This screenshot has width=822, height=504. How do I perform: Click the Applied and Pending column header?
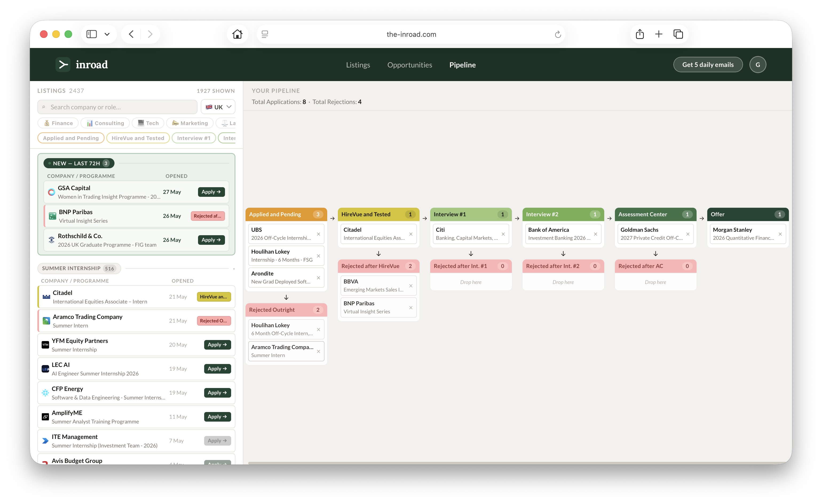[x=286, y=214]
